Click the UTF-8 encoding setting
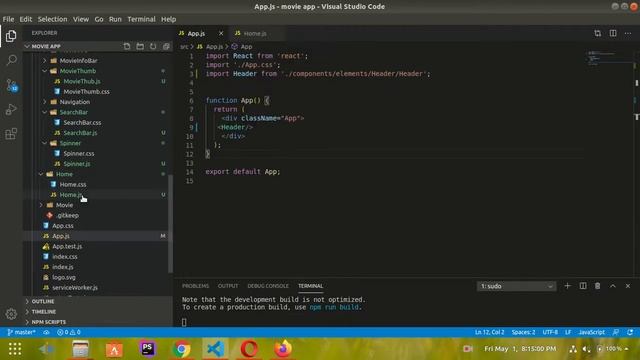This screenshot has width=640, height=360. 550,332
